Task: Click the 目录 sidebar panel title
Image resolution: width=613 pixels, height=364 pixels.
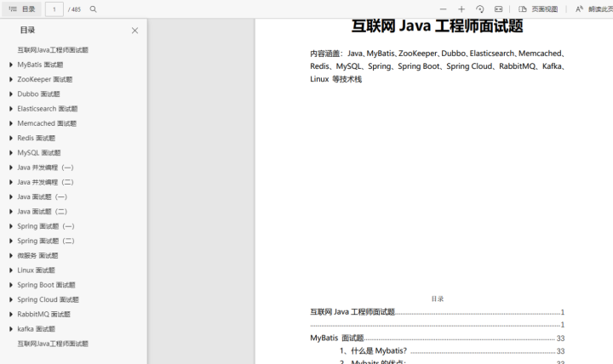Action: coord(28,30)
